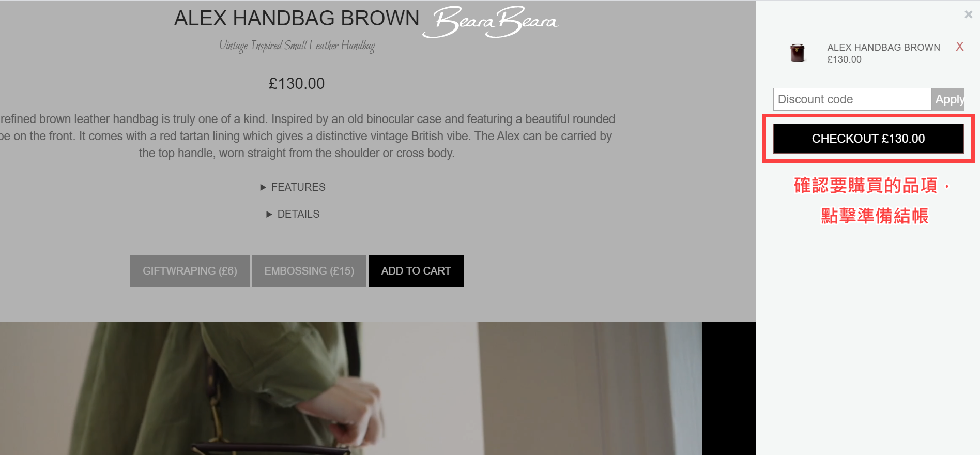The image size is (980, 455).
Task: Open Alex Handbag Brown cart item link
Action: 883,47
